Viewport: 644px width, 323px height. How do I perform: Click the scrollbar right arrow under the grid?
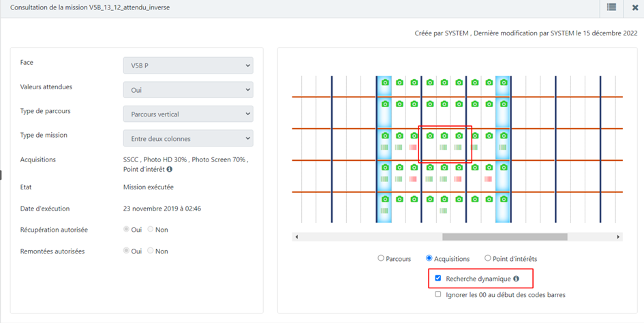pos(617,237)
